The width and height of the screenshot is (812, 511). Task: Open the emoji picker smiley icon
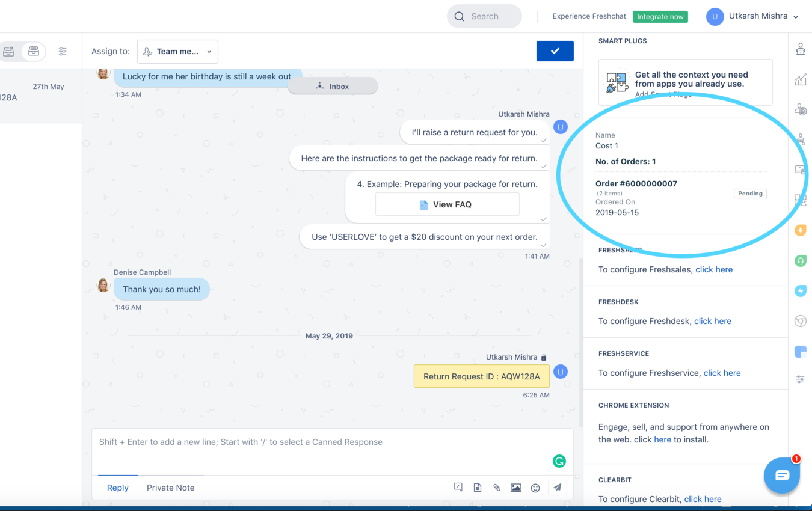click(535, 488)
